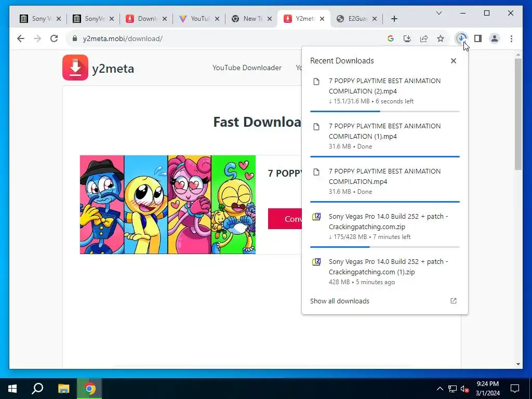The width and height of the screenshot is (532, 399).
Task: Reload the y2meta page
Action: click(x=54, y=38)
